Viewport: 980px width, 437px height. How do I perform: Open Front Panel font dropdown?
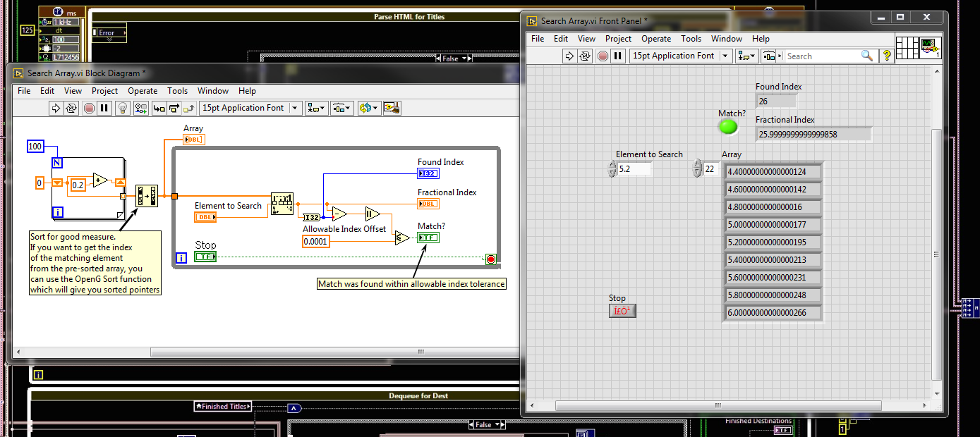pyautogui.click(x=680, y=56)
